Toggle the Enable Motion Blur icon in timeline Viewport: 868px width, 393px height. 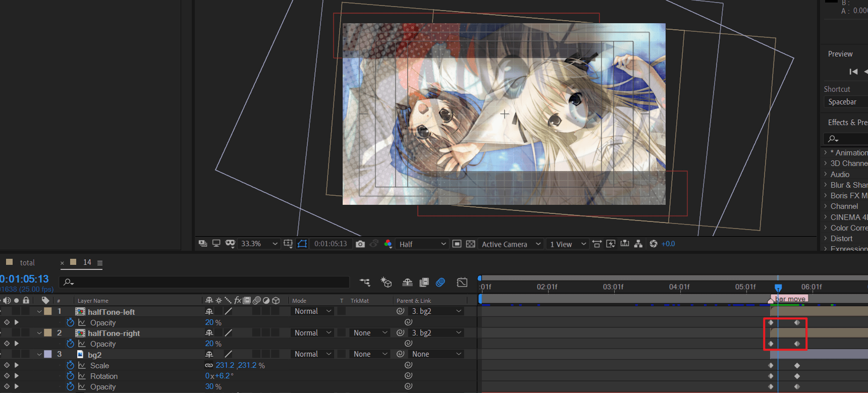441,283
